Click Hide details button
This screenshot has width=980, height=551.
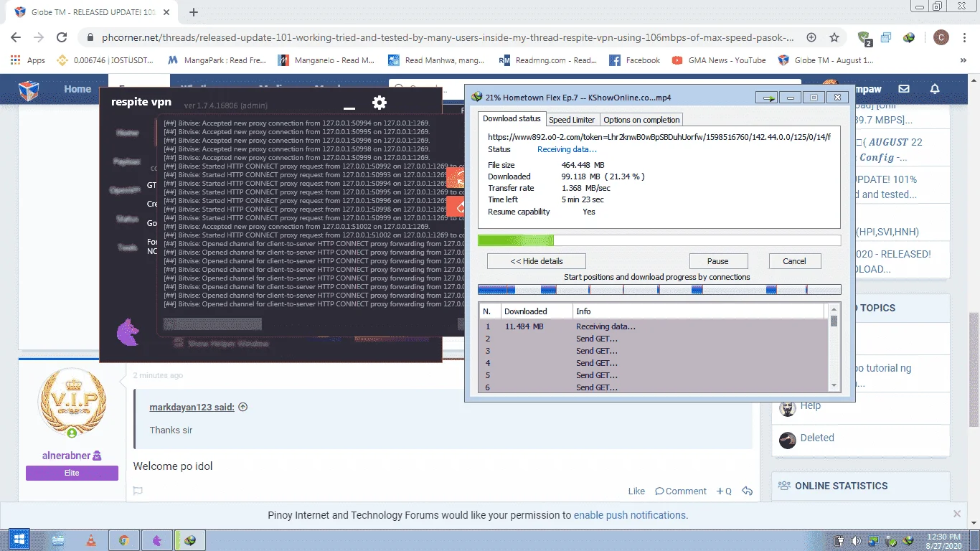(537, 261)
